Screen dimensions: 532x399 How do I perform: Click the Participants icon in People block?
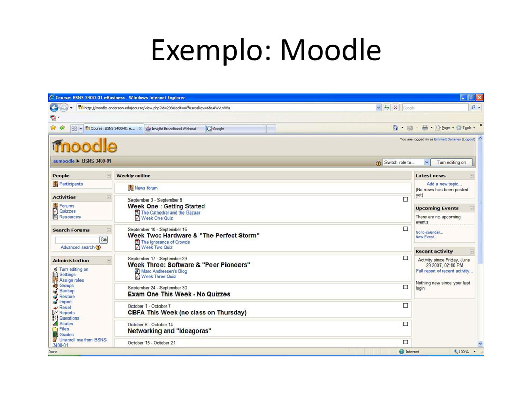56,184
